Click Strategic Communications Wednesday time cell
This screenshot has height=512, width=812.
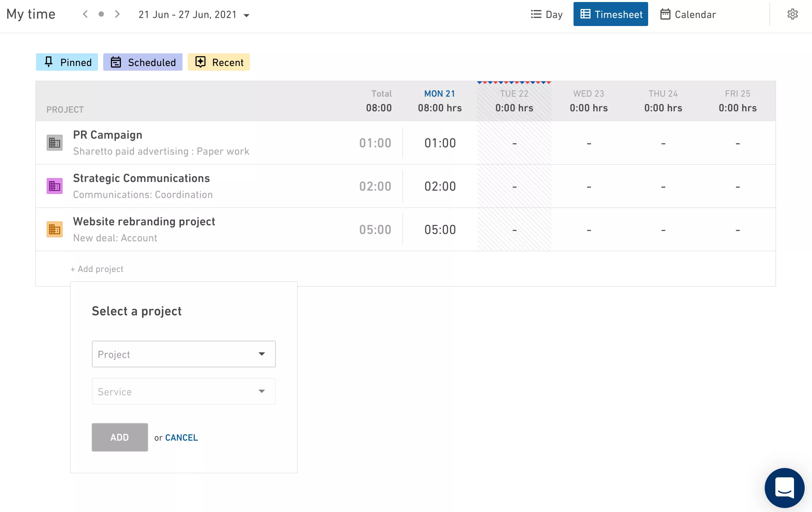pos(589,186)
